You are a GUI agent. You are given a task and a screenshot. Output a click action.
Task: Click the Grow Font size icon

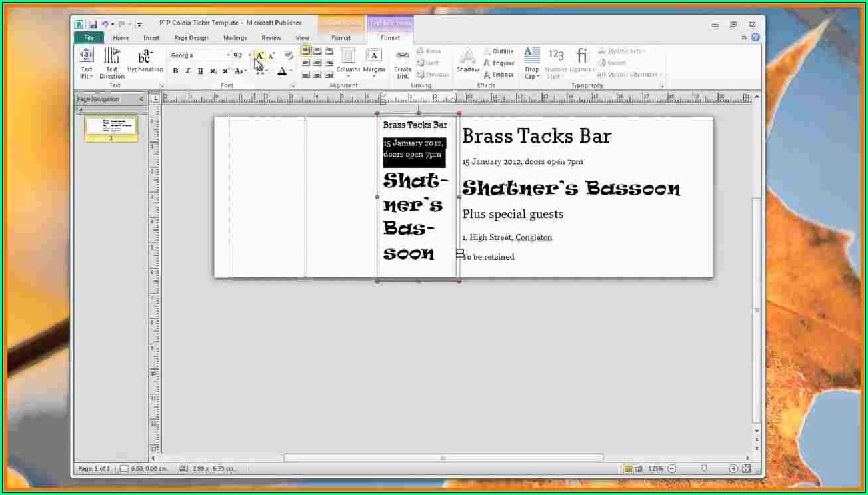260,56
